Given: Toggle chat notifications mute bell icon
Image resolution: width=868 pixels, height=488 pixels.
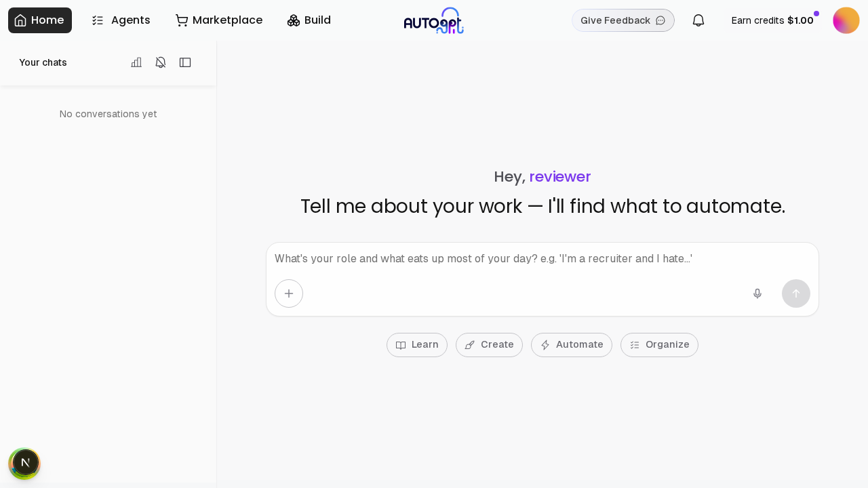Looking at the screenshot, I should [161, 62].
